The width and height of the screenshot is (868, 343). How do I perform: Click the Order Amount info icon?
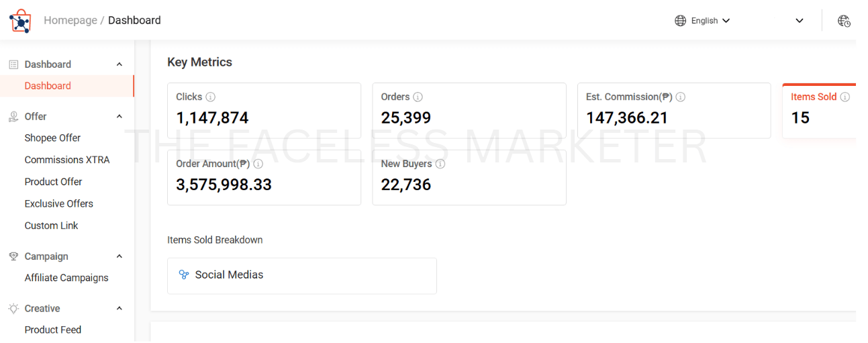click(x=258, y=164)
